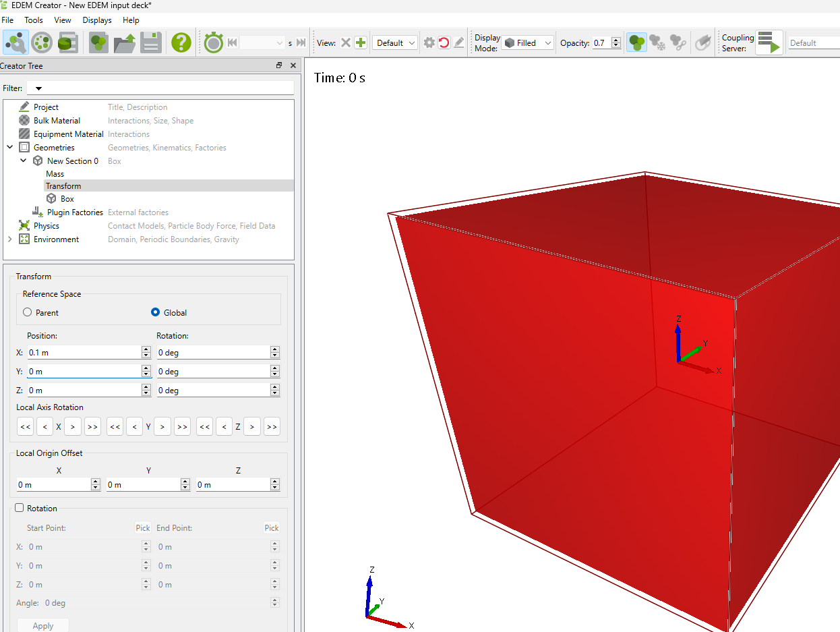Open the View menu
The width and height of the screenshot is (840, 632).
click(x=63, y=20)
